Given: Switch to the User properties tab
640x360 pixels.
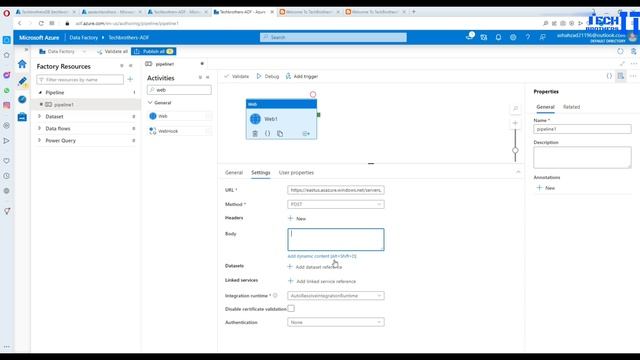Looking at the screenshot, I should [296, 173].
